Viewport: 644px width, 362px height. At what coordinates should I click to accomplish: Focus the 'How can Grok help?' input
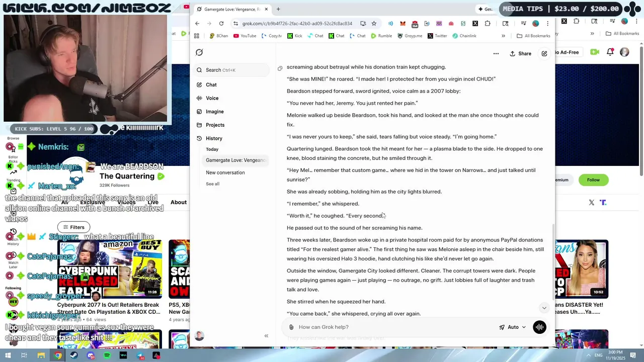[x=395, y=327]
